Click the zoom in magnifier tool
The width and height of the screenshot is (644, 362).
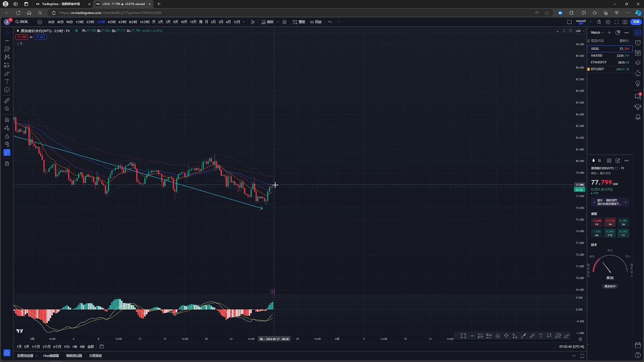[x=7, y=109]
